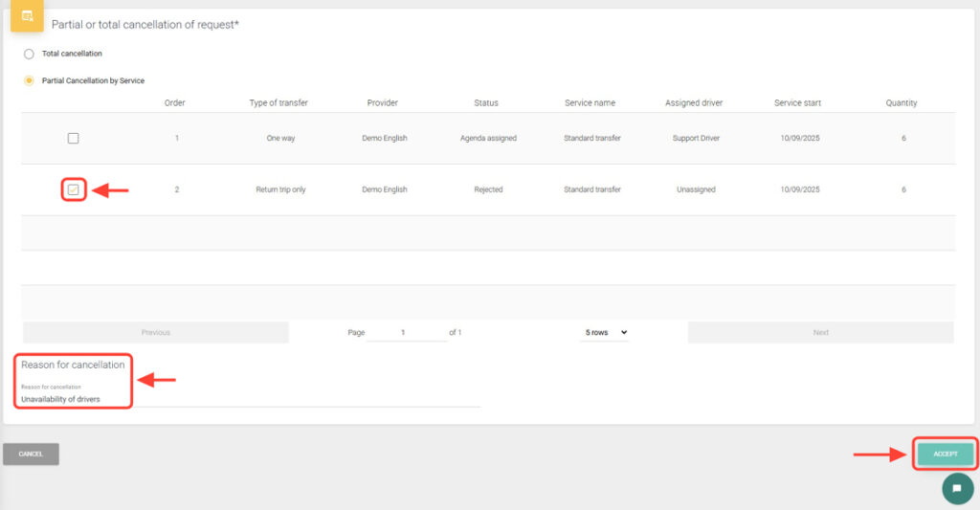Open the chat support bubble
The width and height of the screenshot is (980, 510).
(957, 487)
